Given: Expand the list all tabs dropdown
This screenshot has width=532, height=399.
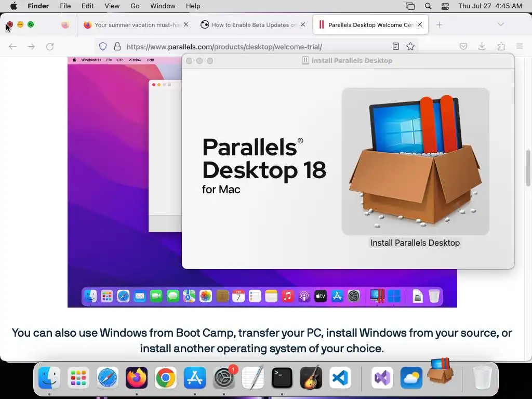Looking at the screenshot, I should [501, 24].
